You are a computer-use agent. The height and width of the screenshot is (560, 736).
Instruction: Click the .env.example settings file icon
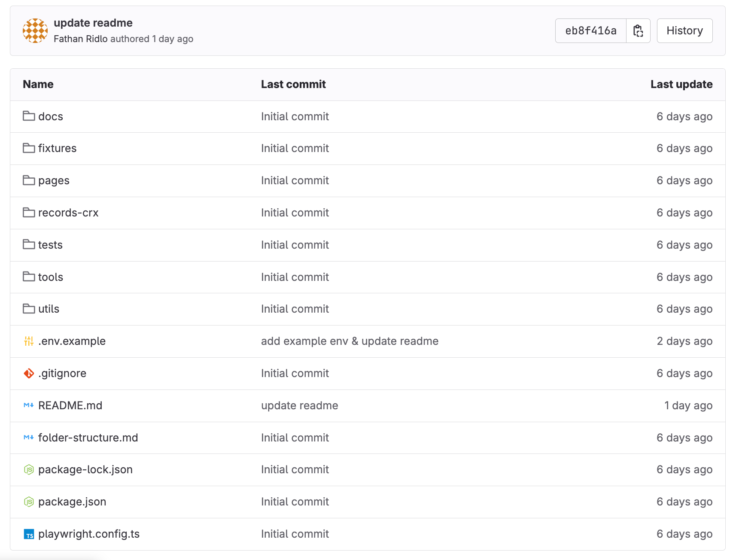coord(29,341)
